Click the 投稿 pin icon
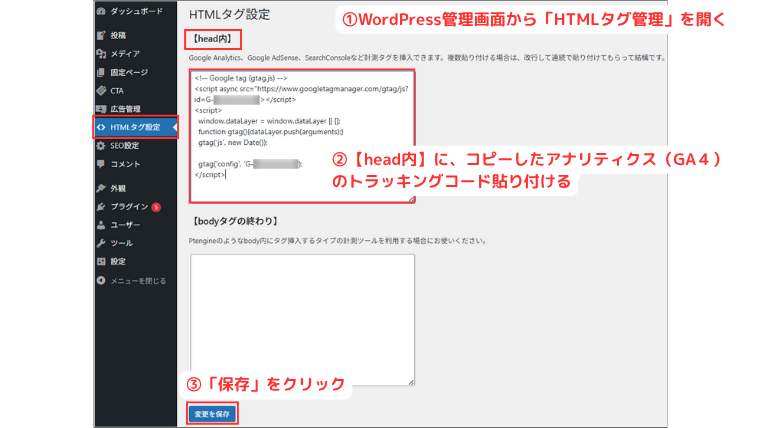The height and width of the screenshot is (428, 760). 101,35
